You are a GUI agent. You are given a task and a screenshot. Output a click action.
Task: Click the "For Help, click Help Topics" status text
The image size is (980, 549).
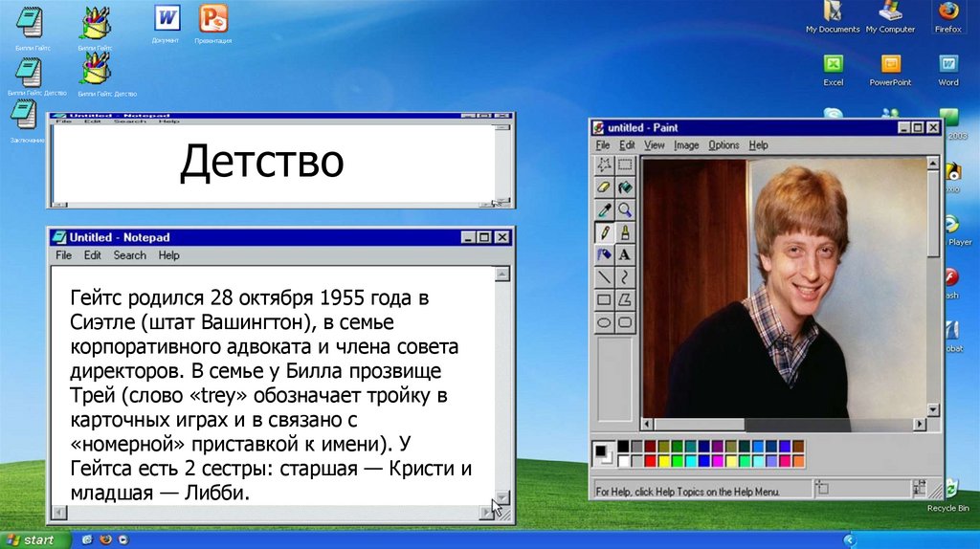[687, 492]
